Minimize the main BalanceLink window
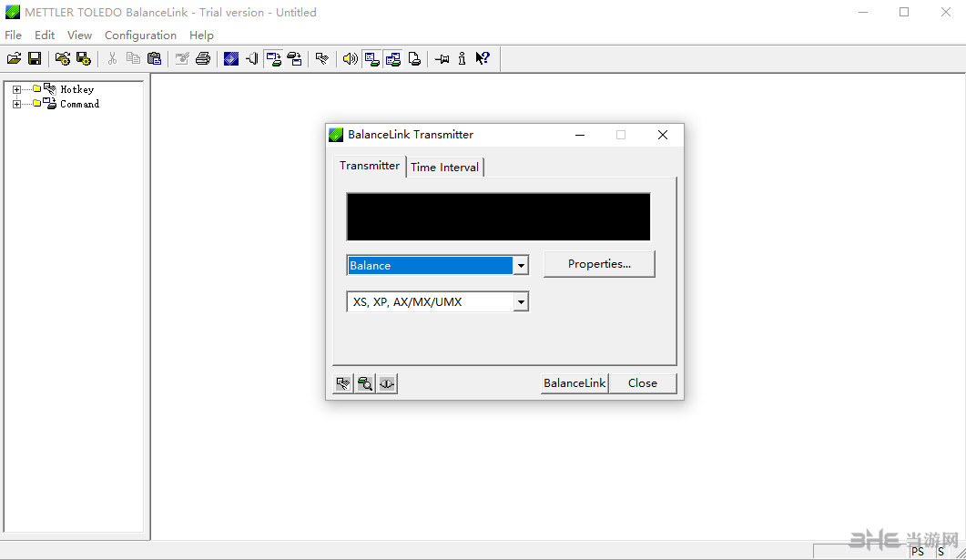The width and height of the screenshot is (966, 560). [x=863, y=13]
